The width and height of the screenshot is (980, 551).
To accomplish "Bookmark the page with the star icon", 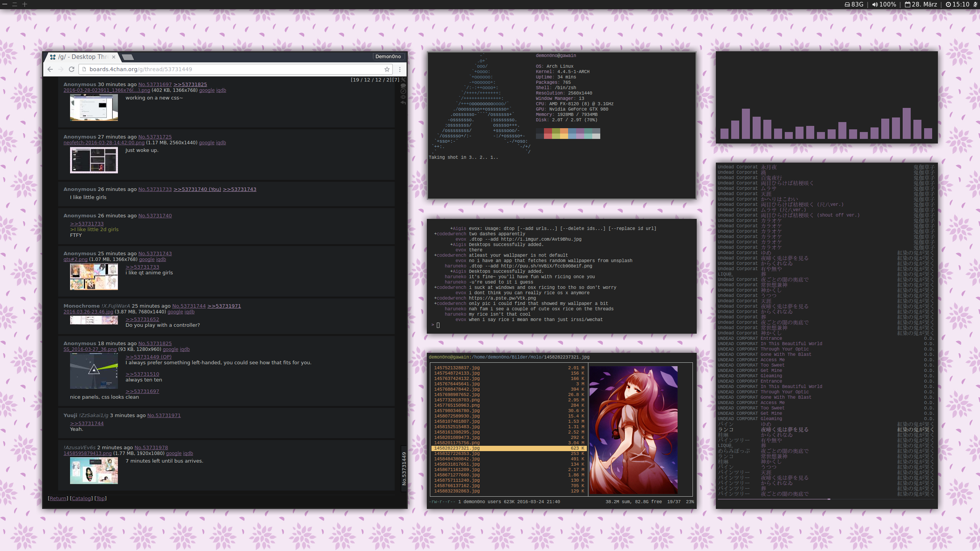I will point(387,69).
